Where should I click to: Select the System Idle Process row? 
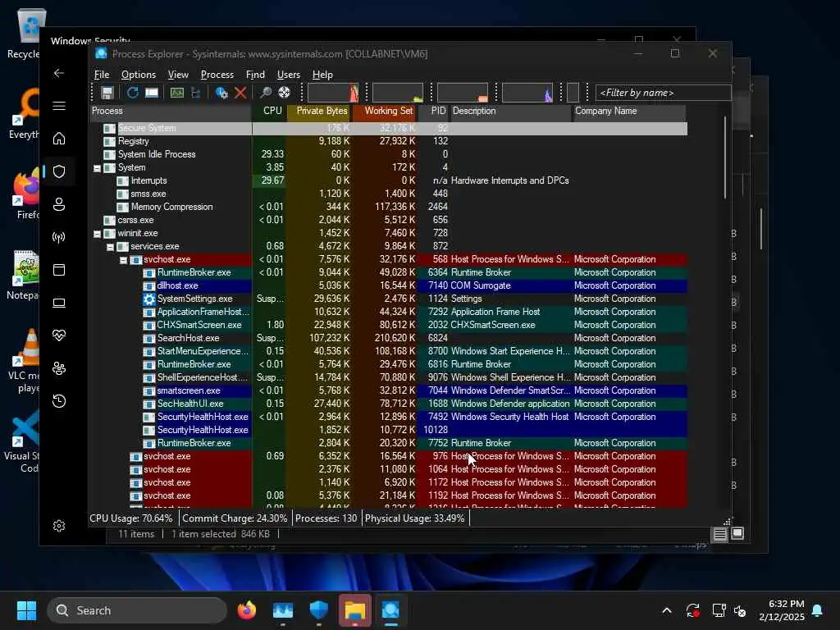388,154
